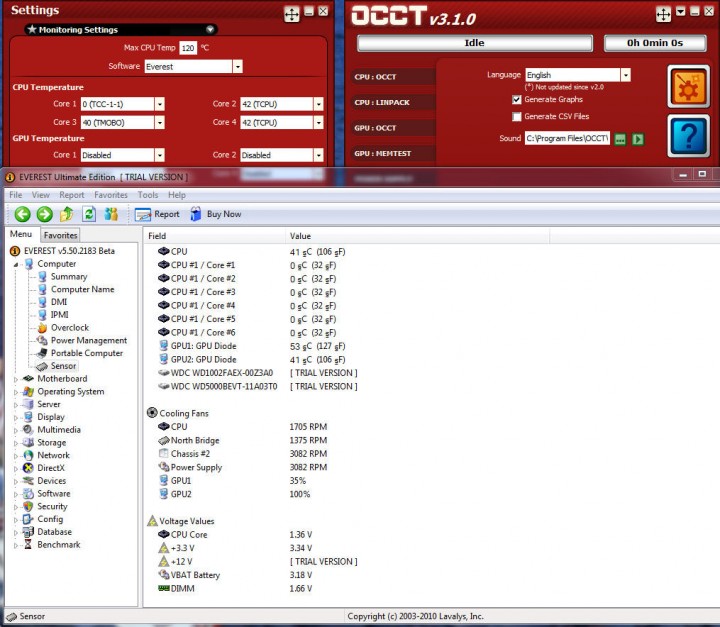
Task: Open the Help menu in EVEREST
Action: pos(177,195)
